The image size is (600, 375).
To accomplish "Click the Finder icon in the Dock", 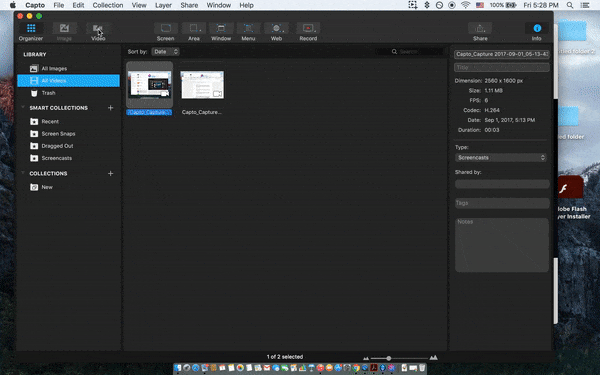I will [x=178, y=368].
